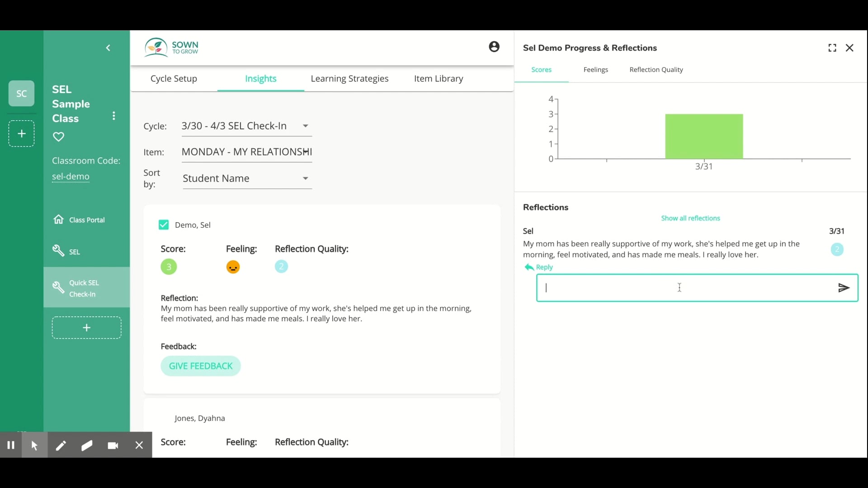Select Quick SEL Check-In in sidebar
Screen dimensions: 868x488
(x=87, y=288)
